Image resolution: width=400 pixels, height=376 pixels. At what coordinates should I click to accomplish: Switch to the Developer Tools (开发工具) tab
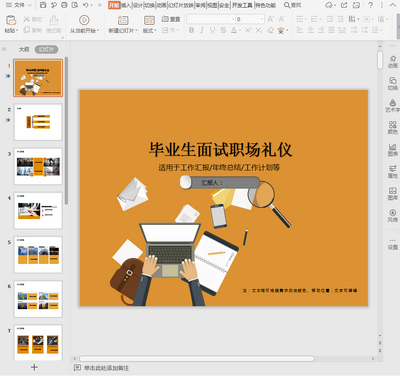(x=242, y=5)
